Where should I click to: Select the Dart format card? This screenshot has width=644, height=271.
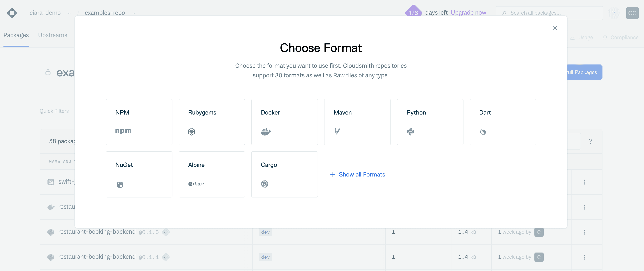pos(503,122)
